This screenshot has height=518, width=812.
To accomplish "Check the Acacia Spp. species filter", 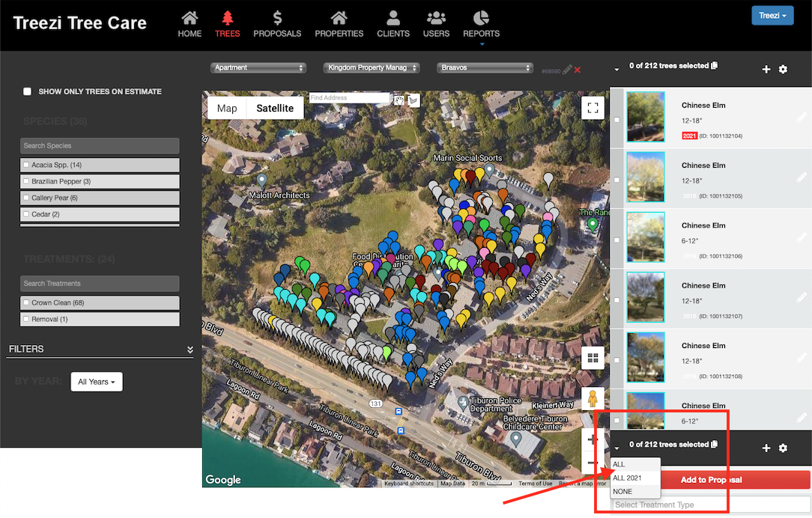I will [x=27, y=165].
